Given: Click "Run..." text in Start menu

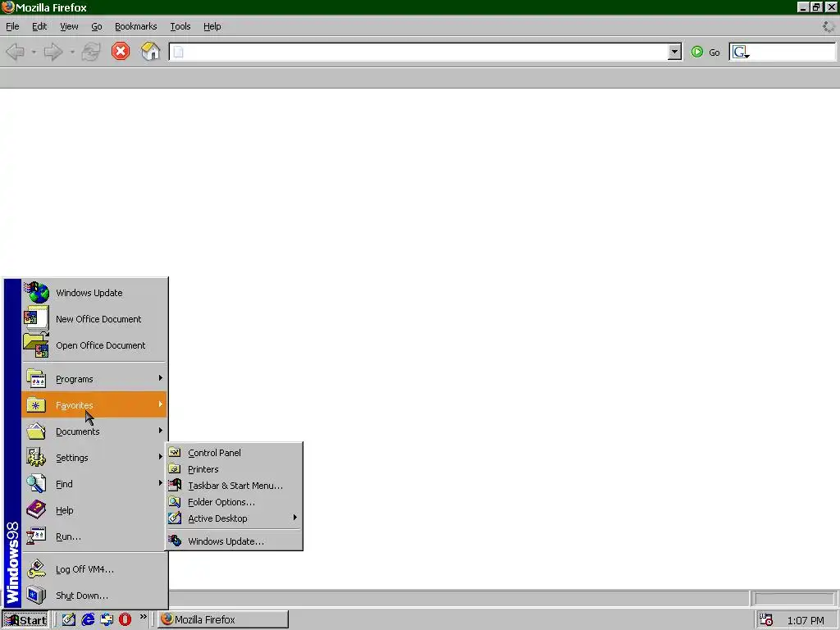Looking at the screenshot, I should click(69, 536).
